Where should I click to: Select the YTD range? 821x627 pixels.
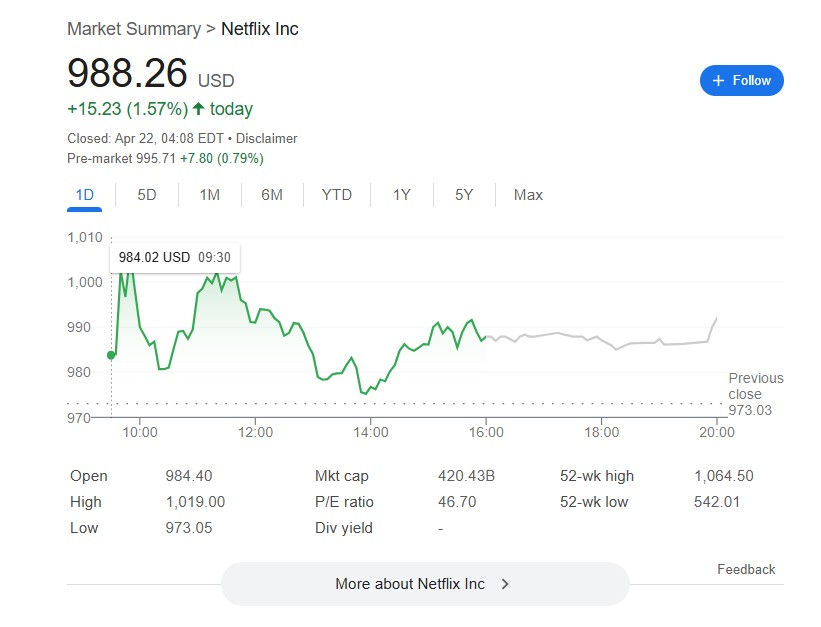(337, 195)
